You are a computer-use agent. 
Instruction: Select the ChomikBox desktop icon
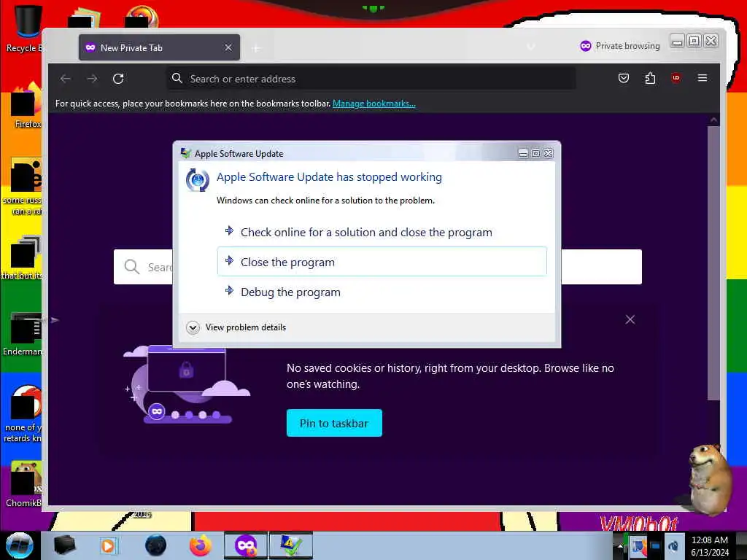click(24, 483)
